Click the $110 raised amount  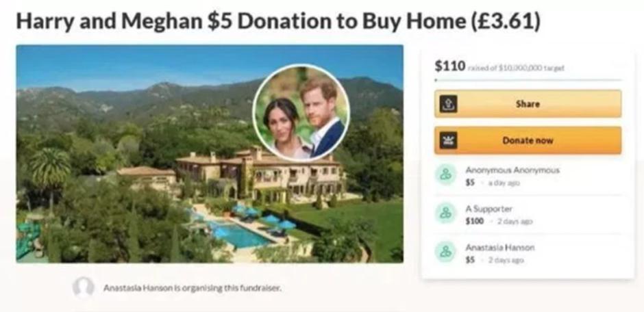449,66
